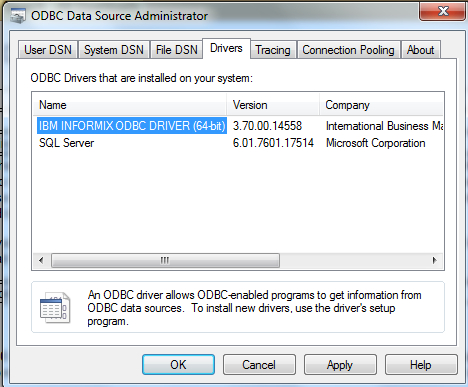Open Help for the dialog
Image resolution: width=468 pixels, height=387 pixels.
(x=421, y=364)
